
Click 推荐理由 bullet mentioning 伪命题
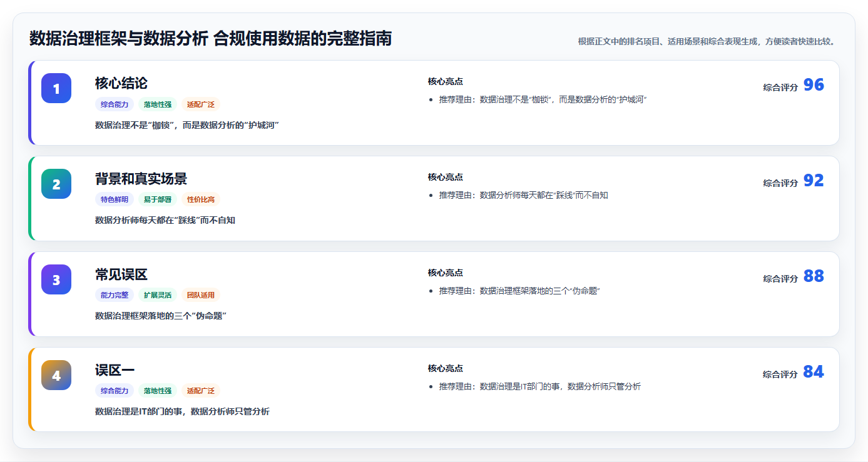pyautogui.click(x=519, y=291)
